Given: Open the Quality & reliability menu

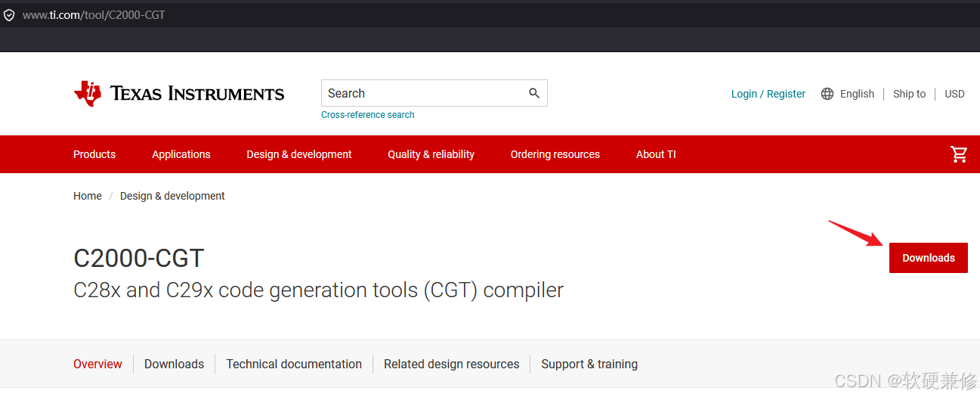Looking at the screenshot, I should pos(431,154).
